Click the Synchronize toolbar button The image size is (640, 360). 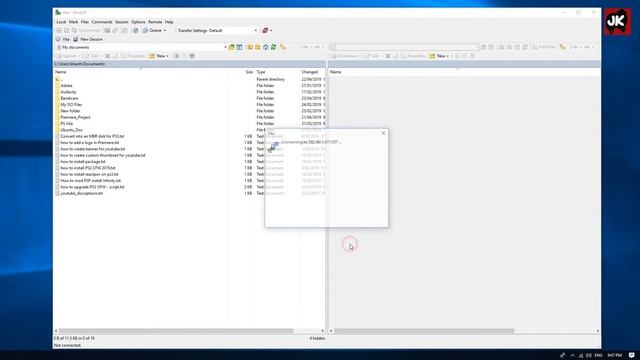86,31
